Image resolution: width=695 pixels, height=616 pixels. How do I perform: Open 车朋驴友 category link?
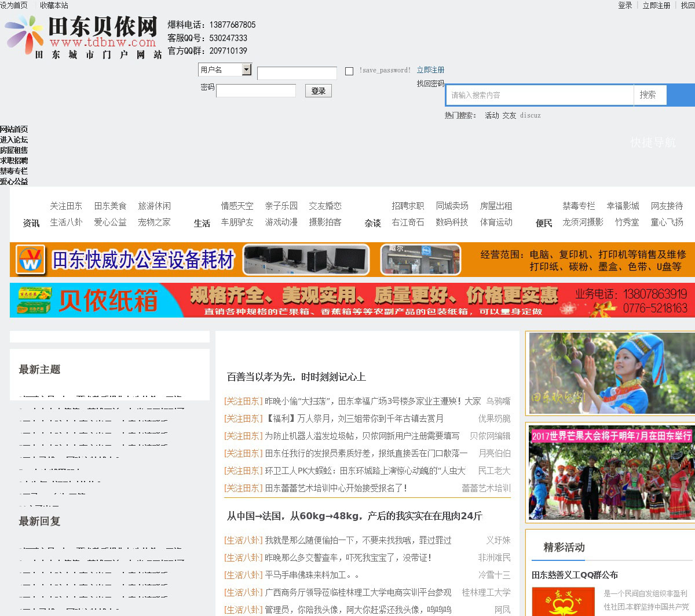point(237,222)
